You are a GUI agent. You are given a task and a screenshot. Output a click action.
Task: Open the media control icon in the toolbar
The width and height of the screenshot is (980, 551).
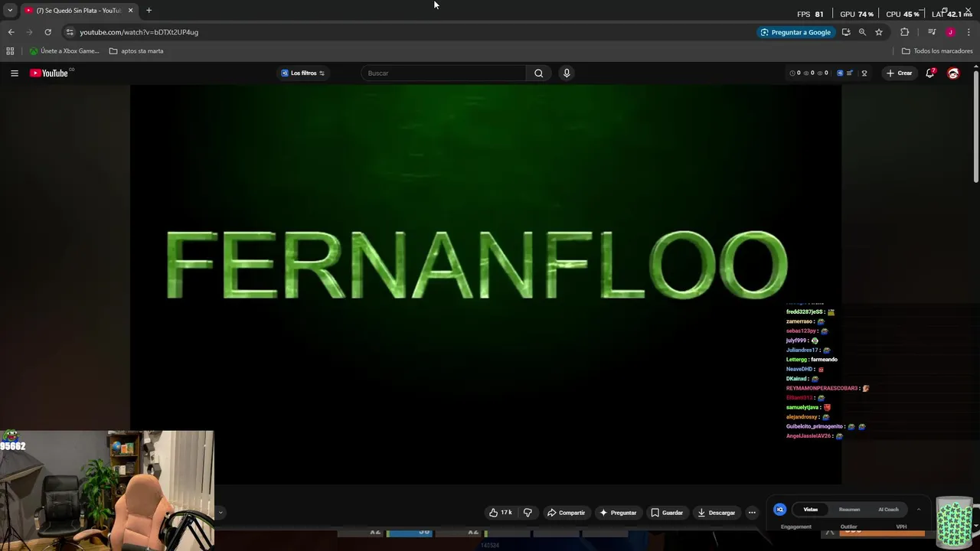pyautogui.click(x=932, y=32)
